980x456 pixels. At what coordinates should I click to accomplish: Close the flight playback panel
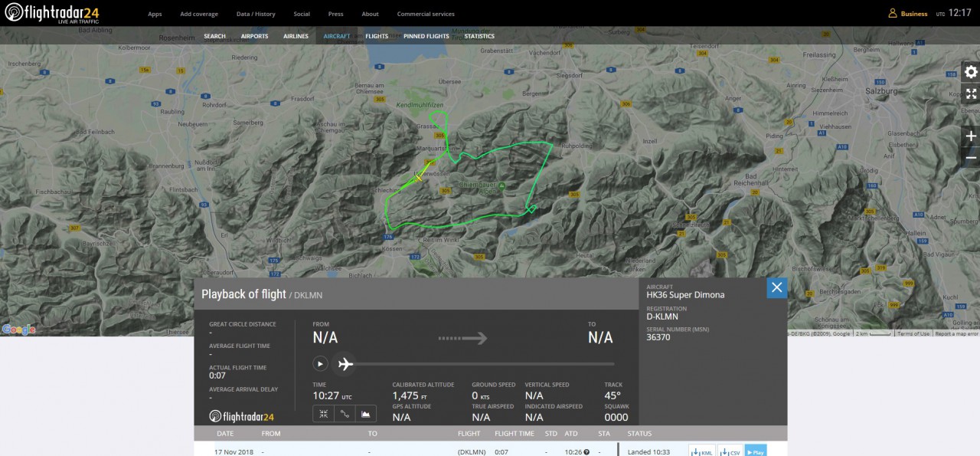(777, 287)
